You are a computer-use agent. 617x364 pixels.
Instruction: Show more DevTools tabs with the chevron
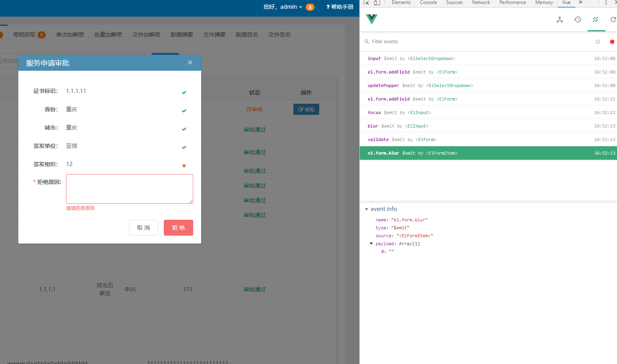pyautogui.click(x=580, y=2)
